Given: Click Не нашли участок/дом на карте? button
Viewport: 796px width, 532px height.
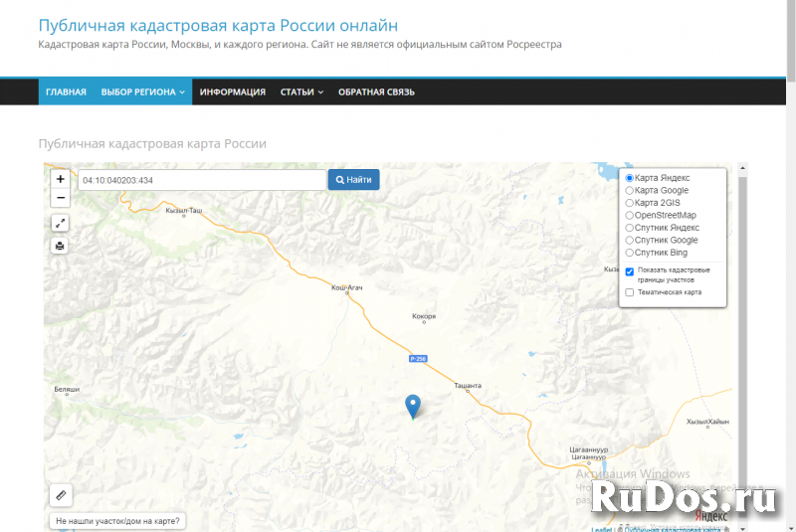Looking at the screenshot, I should click(117, 521).
